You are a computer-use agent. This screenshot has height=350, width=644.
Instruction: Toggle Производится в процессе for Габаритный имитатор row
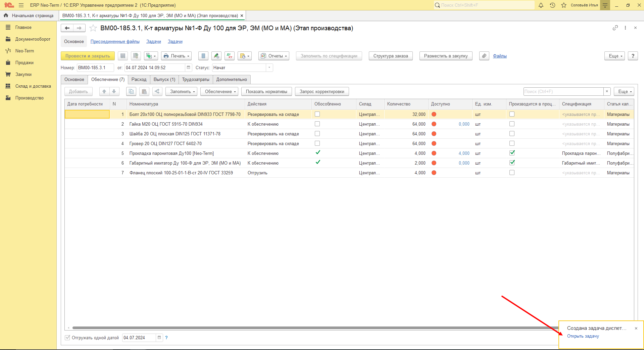point(512,163)
